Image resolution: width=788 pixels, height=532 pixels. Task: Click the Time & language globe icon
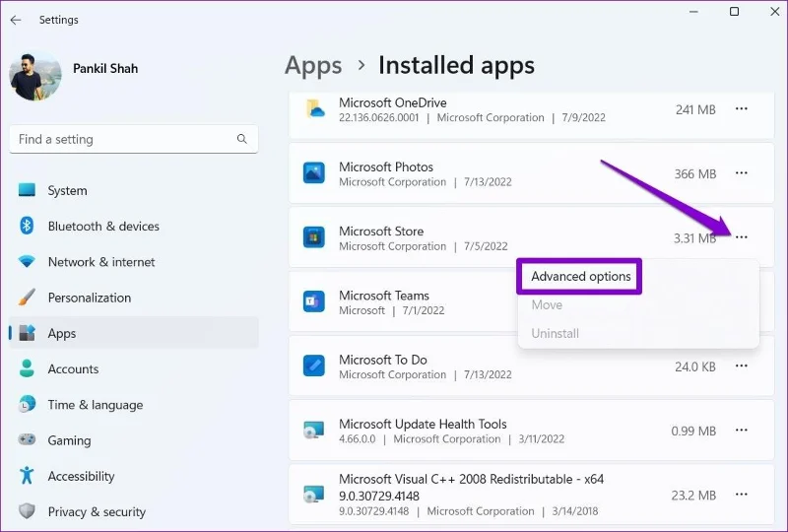tap(27, 404)
